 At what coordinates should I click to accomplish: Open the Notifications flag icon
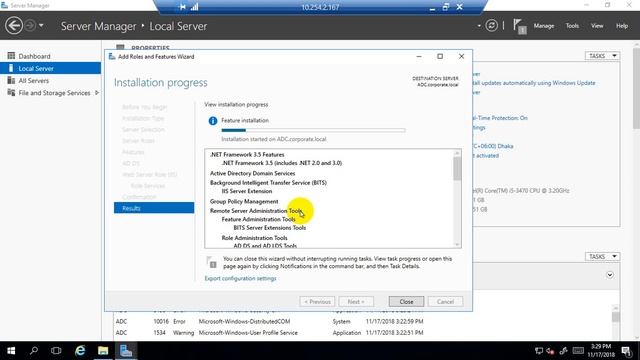pyautogui.click(x=519, y=26)
